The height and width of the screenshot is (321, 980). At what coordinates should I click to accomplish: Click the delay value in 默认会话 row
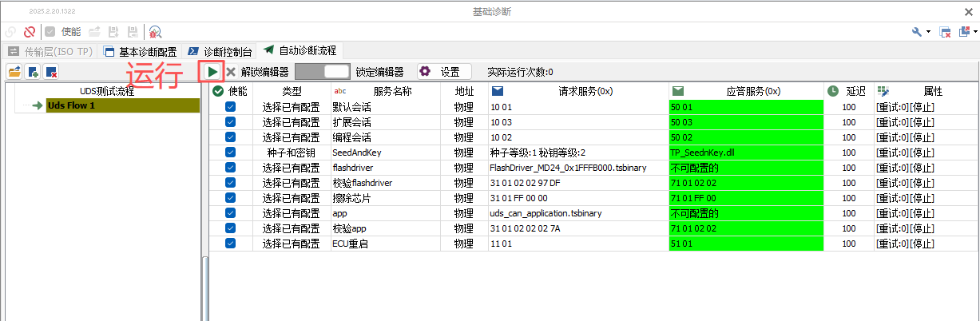[849, 106]
